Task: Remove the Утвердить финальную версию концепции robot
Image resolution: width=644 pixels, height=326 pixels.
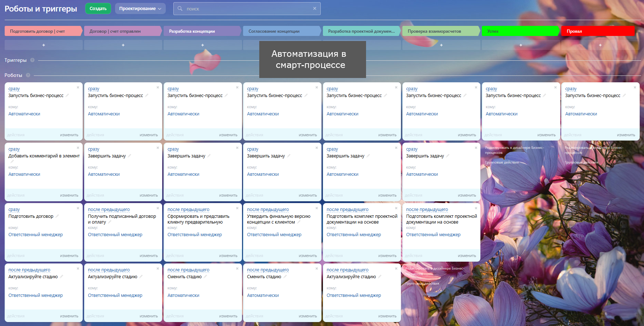Action: 317,208
